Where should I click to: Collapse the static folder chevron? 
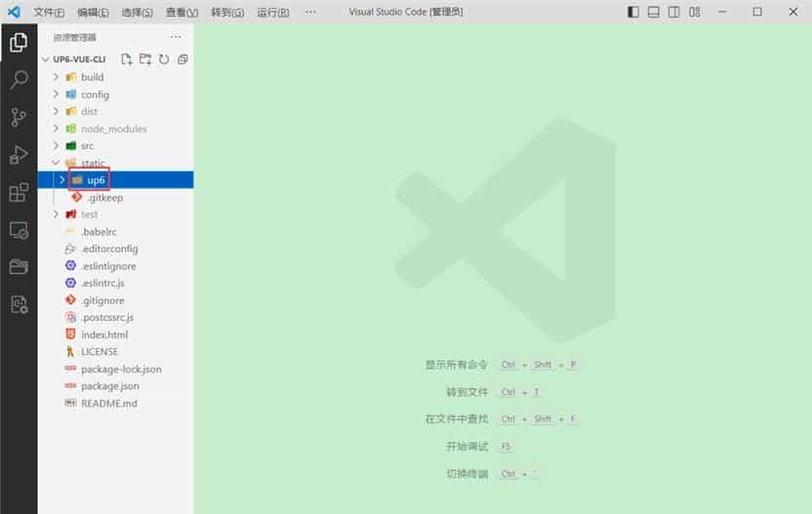click(56, 163)
